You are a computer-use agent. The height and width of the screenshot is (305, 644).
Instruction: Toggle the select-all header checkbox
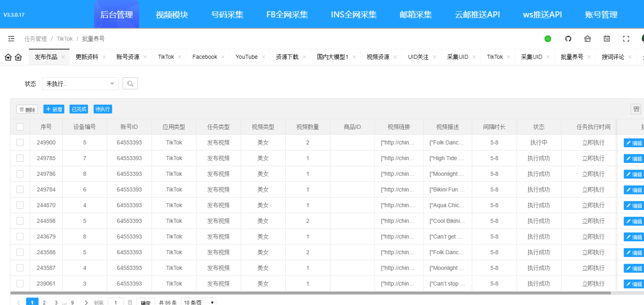(20, 127)
